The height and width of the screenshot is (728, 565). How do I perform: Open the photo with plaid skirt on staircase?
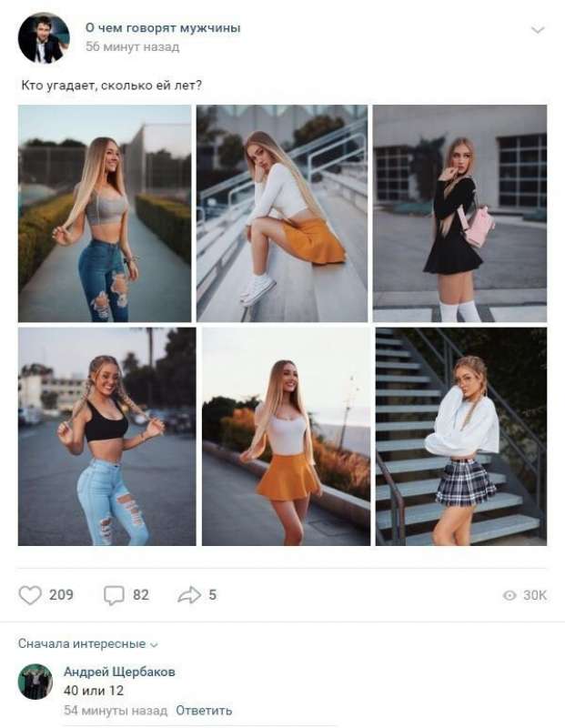coord(461,437)
